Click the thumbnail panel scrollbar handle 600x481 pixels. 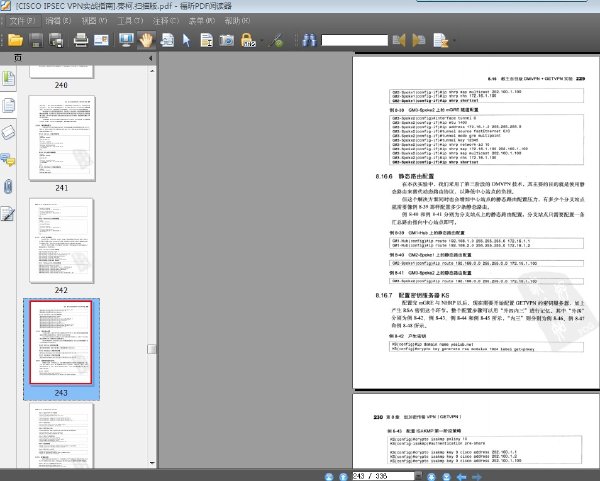pyautogui.click(x=152, y=349)
